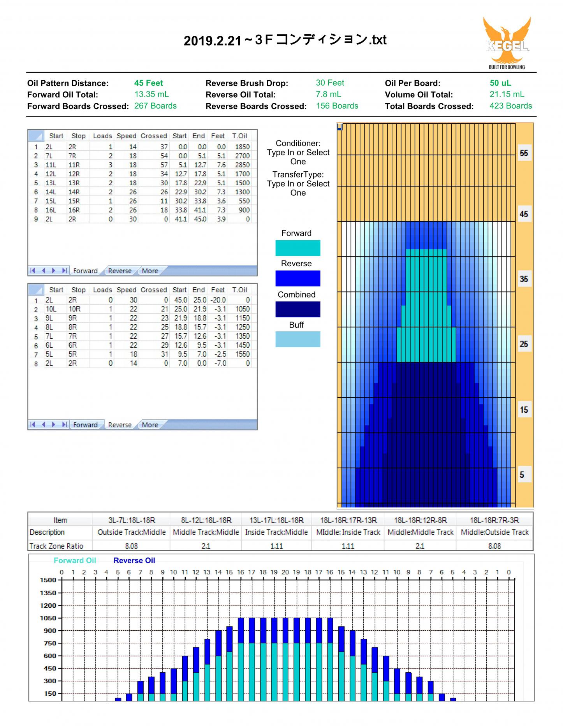
Task: Click the '3L-7L:18L-18R' zone header
Action: tap(132, 520)
